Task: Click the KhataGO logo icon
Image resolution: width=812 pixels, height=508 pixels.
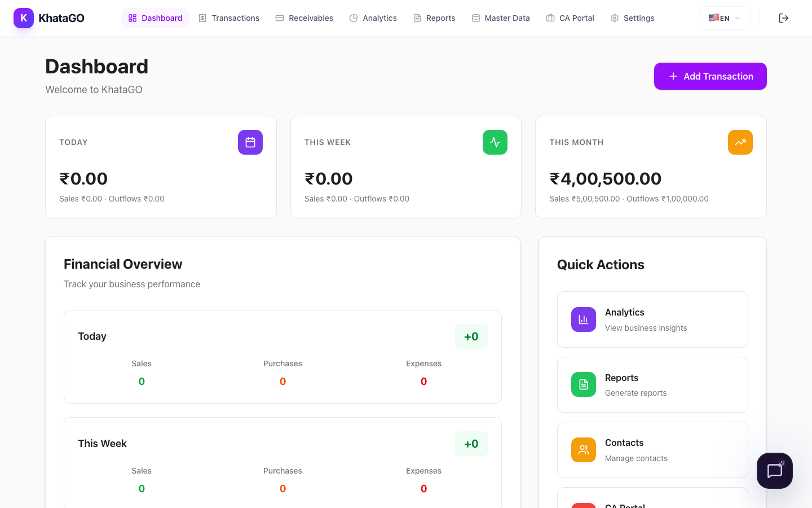Action: pyautogui.click(x=23, y=17)
